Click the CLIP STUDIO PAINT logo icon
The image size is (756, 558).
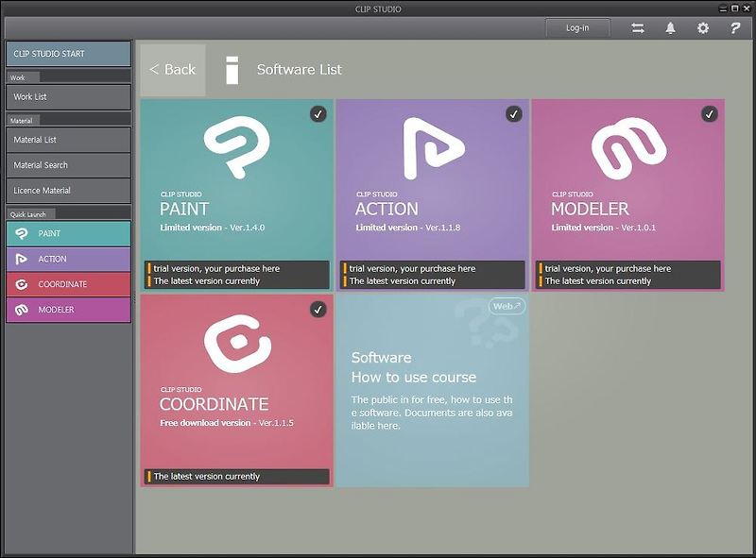click(x=237, y=147)
